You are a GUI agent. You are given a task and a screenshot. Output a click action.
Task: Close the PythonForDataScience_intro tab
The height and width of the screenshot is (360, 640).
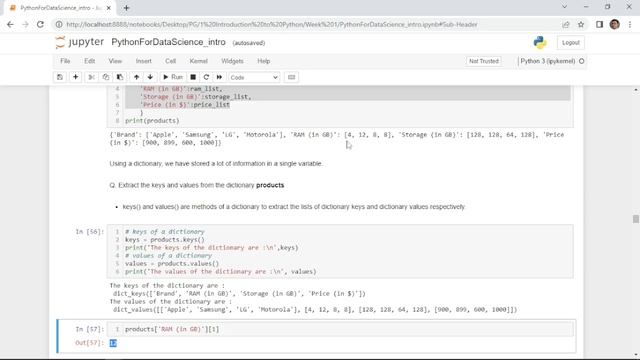pyautogui.click(x=109, y=8)
